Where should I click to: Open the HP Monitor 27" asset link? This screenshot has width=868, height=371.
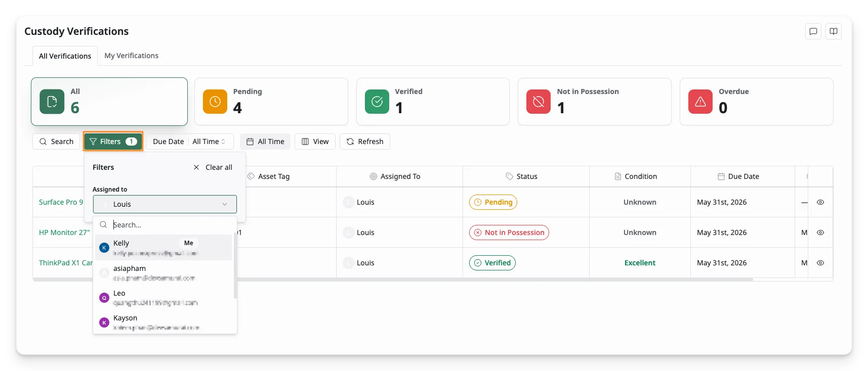(x=64, y=233)
